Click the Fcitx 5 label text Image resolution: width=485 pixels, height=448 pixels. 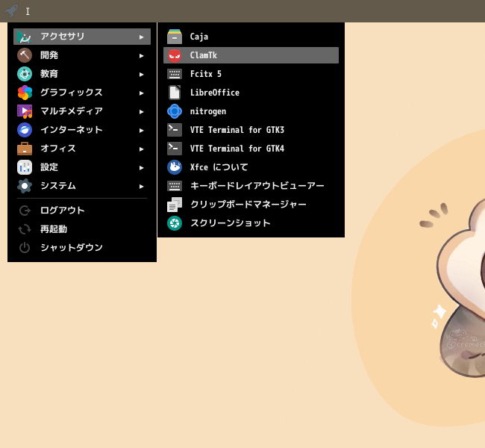(x=206, y=74)
